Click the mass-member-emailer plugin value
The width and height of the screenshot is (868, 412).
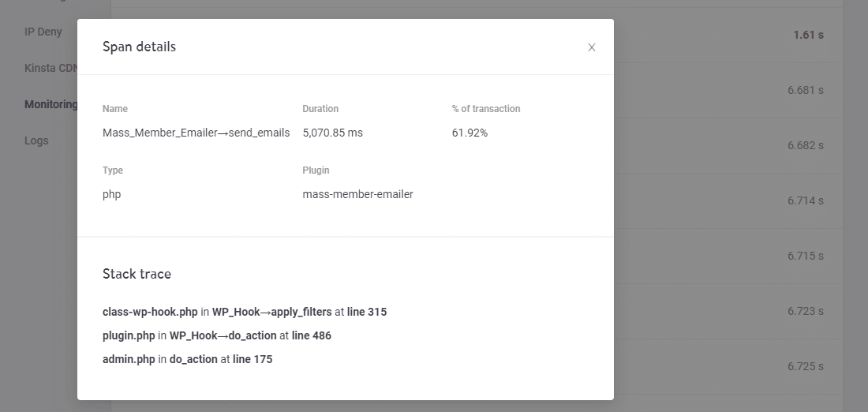[357, 194]
